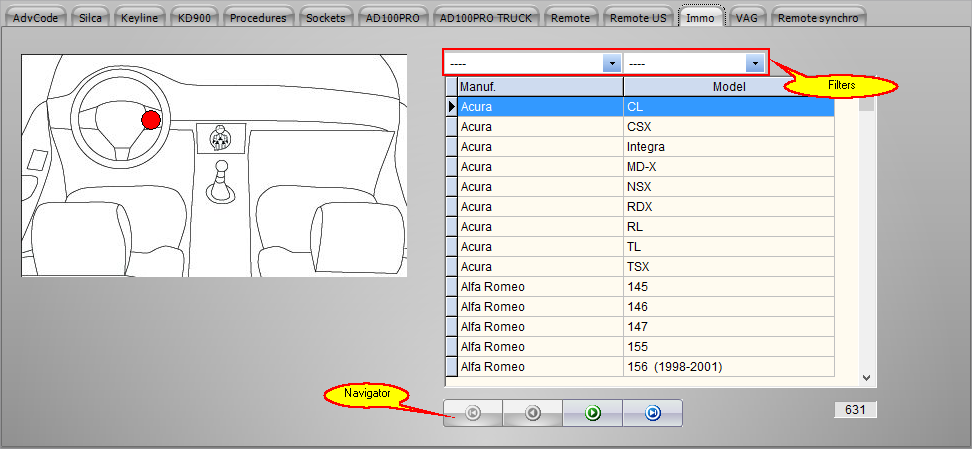Click the 631 record count field
This screenshot has height=449, width=972.
[855, 409]
